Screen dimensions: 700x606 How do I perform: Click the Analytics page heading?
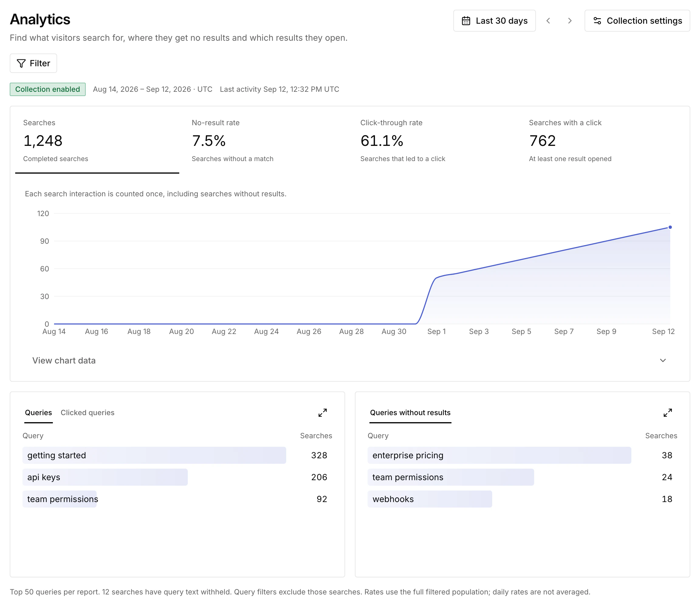pyautogui.click(x=40, y=19)
